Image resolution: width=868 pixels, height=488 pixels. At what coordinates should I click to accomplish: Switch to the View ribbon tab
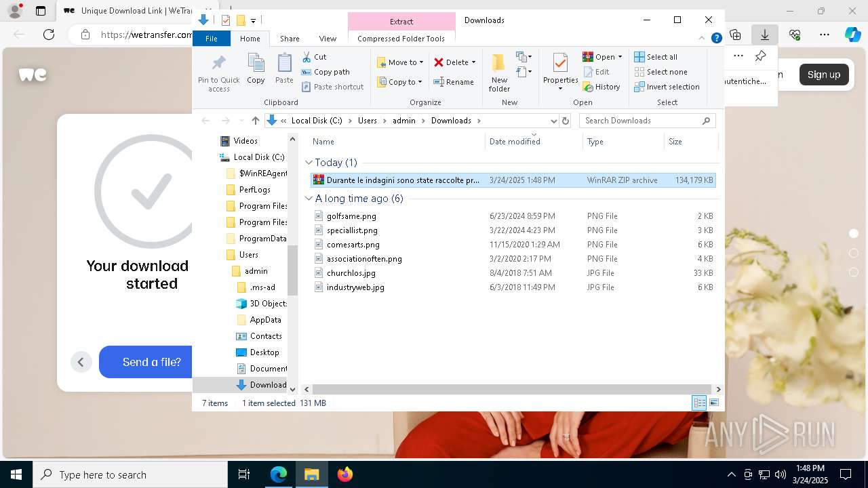[x=328, y=39]
